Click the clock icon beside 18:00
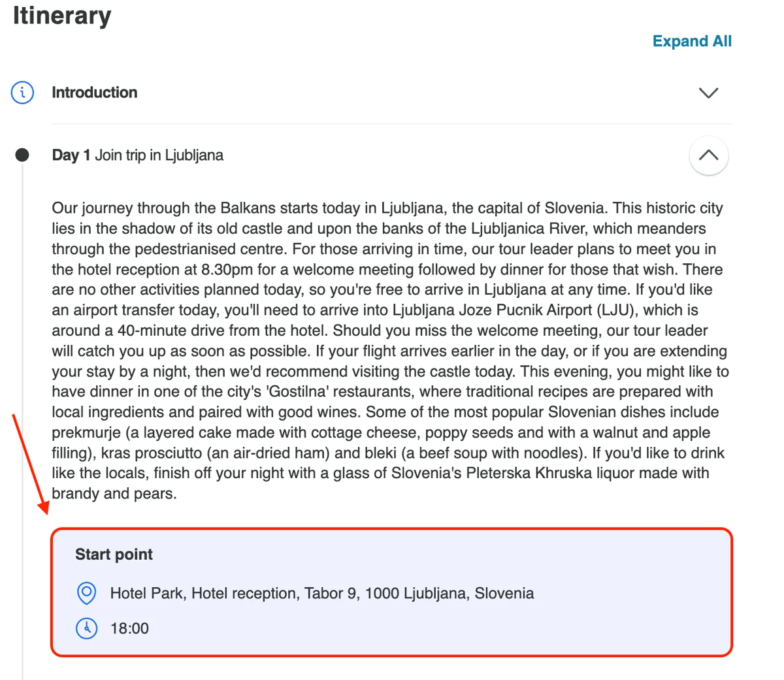The height and width of the screenshot is (680, 784). click(86, 628)
